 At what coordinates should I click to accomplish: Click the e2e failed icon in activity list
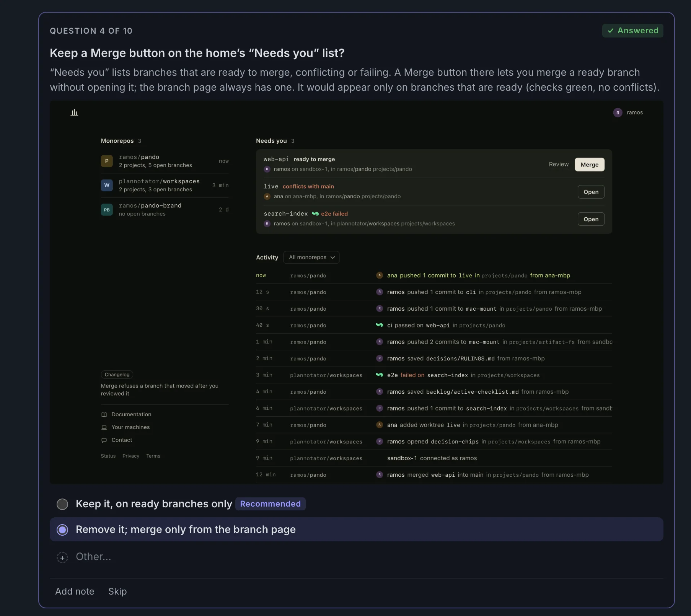(380, 375)
